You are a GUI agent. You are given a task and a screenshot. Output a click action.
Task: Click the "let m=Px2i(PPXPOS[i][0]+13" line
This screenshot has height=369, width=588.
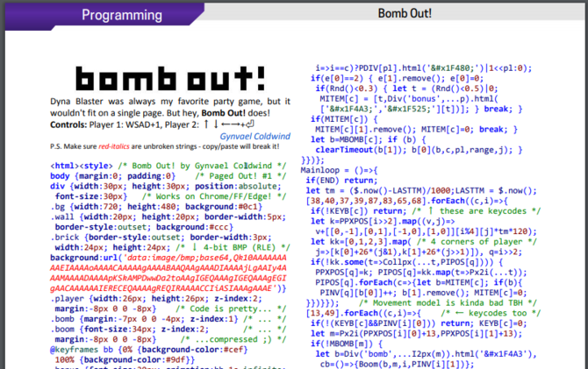pos(416,334)
